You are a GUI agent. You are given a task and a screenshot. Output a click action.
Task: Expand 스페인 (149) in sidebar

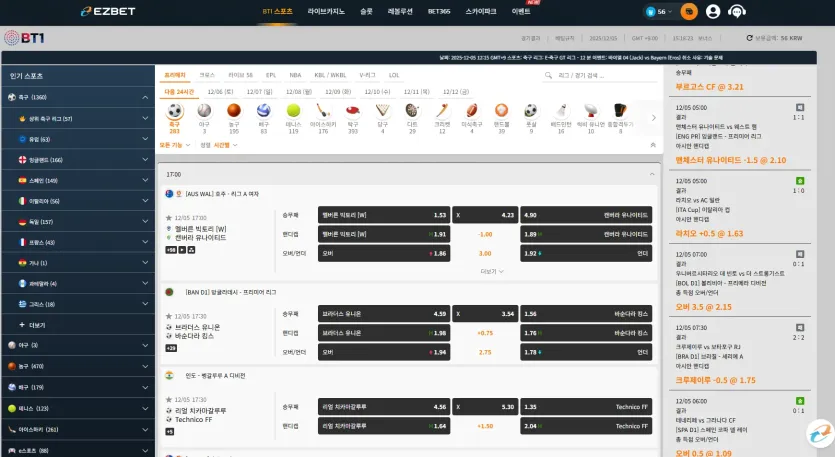(x=145, y=181)
